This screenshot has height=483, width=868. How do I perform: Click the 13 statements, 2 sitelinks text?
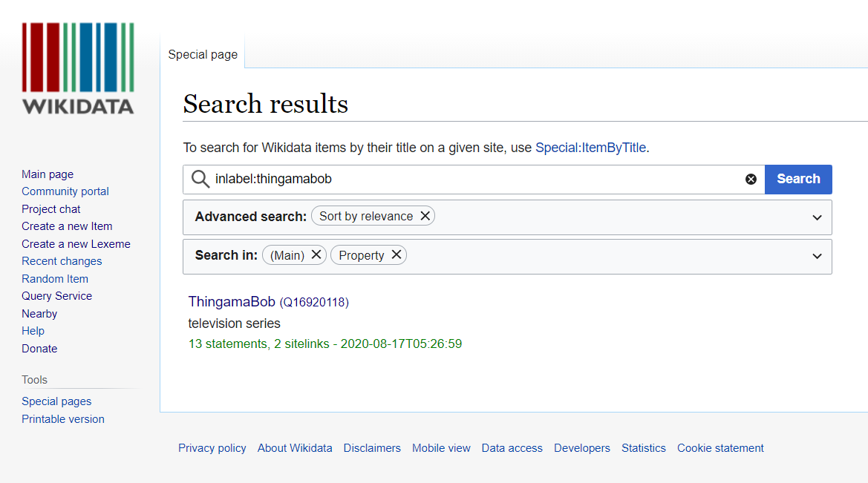point(258,344)
